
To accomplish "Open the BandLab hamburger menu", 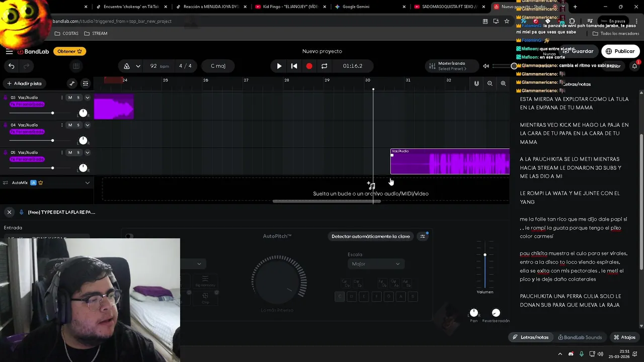I will pos(9,51).
